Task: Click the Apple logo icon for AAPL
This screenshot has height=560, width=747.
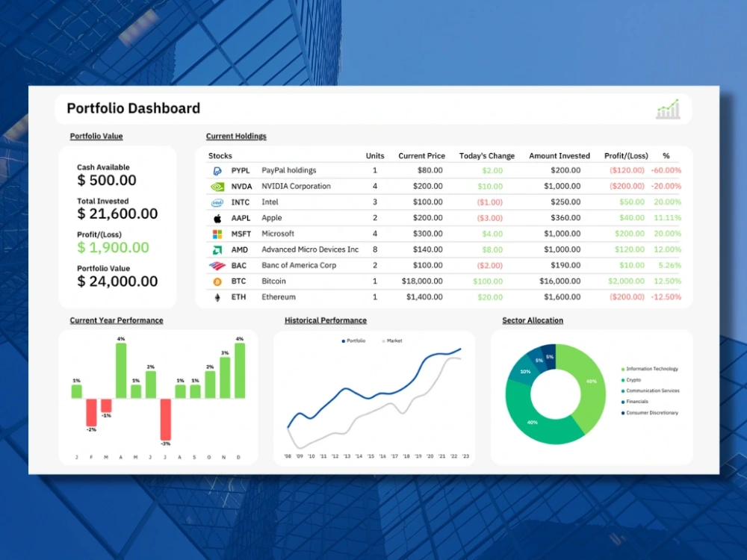Action: coord(217,218)
